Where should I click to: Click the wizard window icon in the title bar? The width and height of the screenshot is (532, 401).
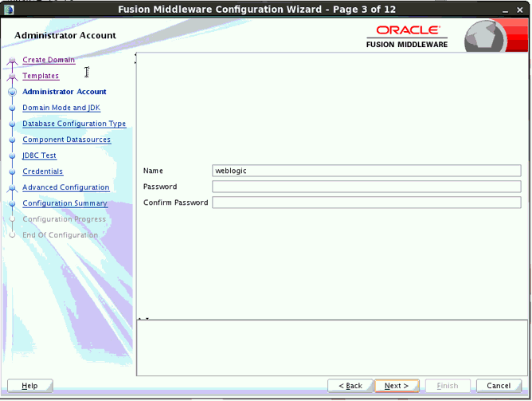point(9,10)
